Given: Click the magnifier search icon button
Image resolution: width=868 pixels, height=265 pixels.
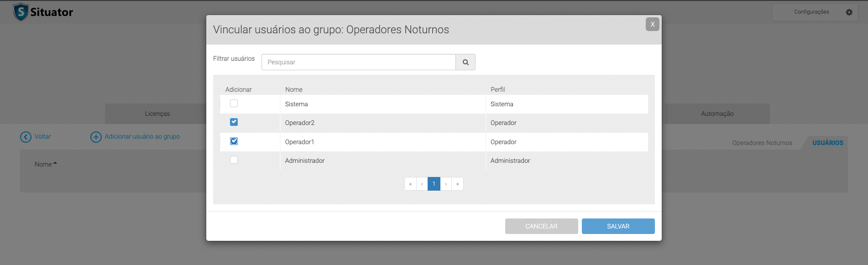Looking at the screenshot, I should coord(465,62).
